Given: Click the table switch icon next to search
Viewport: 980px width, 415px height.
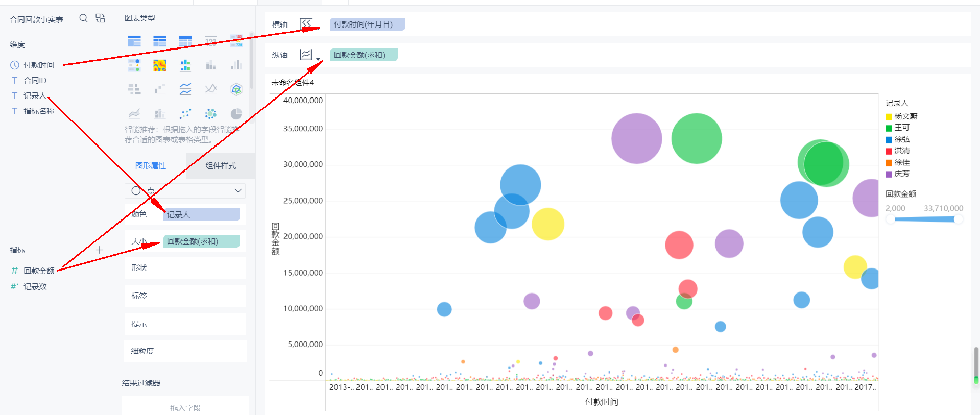Looking at the screenshot, I should pos(100,18).
